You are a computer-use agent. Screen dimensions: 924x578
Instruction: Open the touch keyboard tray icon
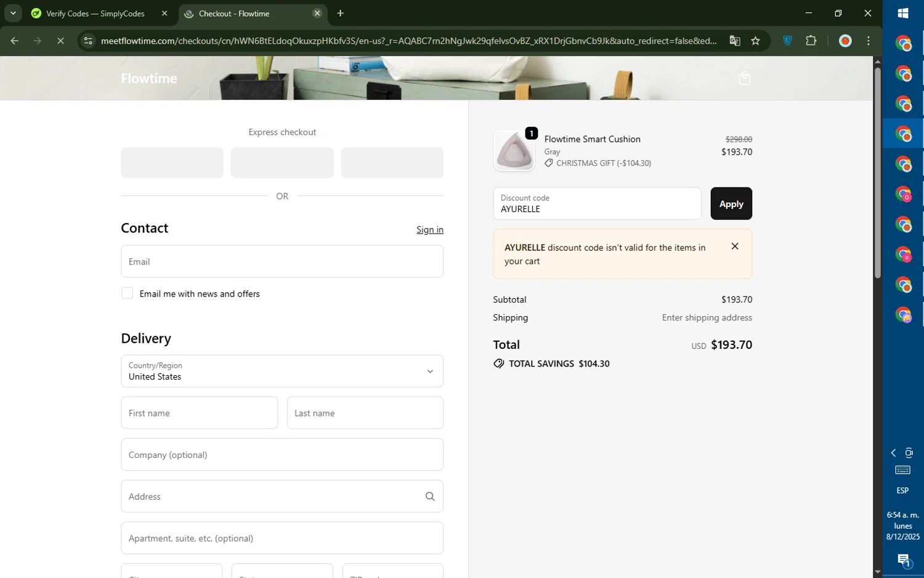pos(903,470)
